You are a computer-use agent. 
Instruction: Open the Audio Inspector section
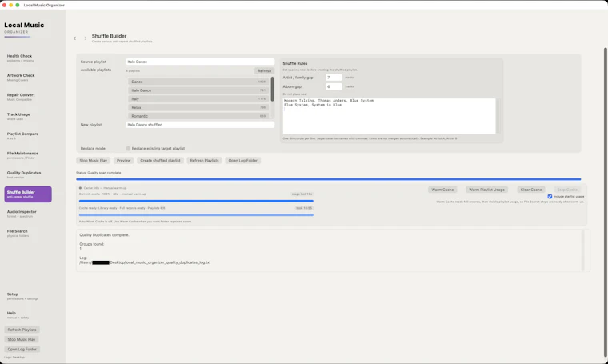[28, 214]
